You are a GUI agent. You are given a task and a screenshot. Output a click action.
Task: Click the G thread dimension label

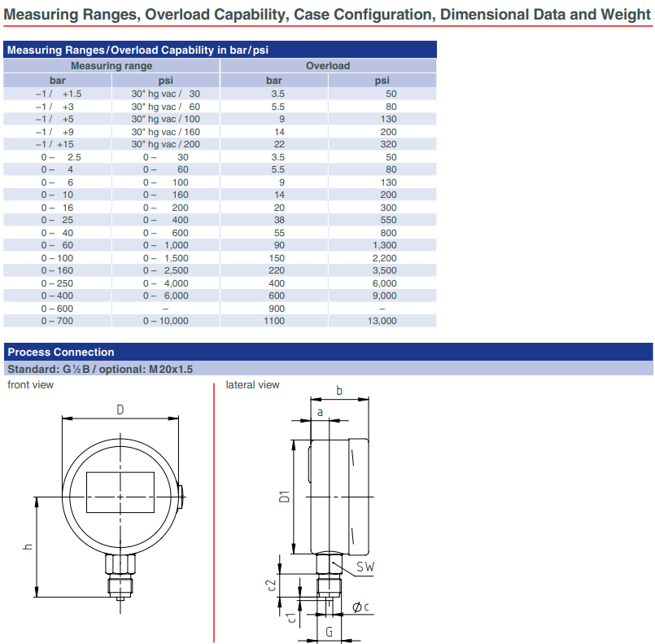(x=329, y=632)
